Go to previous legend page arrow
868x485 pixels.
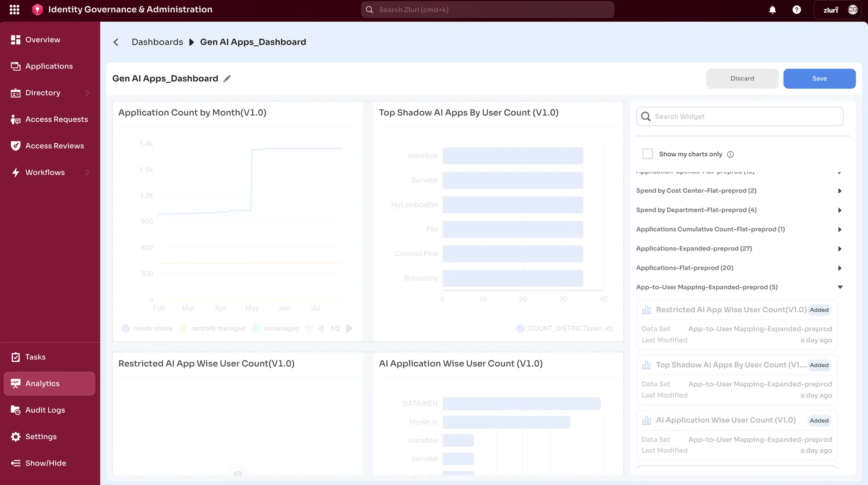click(321, 329)
